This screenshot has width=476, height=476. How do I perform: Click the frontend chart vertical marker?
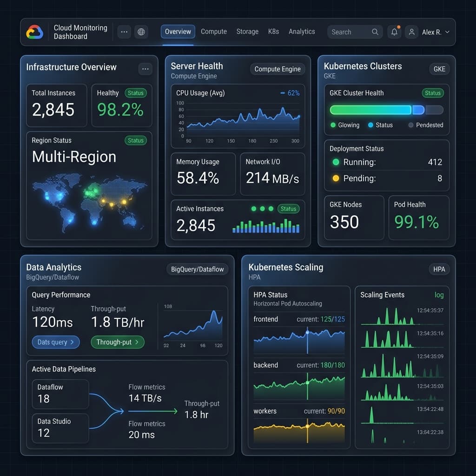tap(307, 340)
